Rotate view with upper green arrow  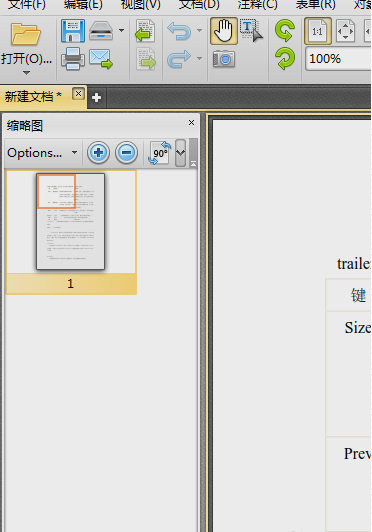[x=285, y=31]
